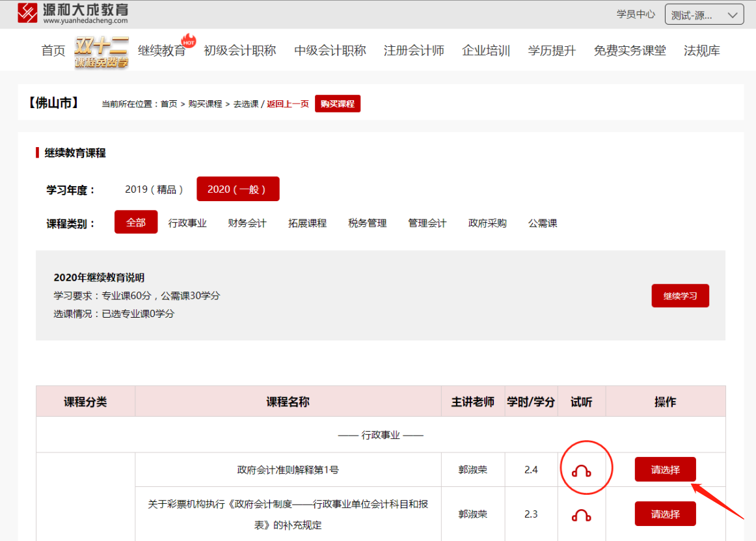Expand the 测试-源... account dropdown
The image size is (756, 541).
(704, 15)
